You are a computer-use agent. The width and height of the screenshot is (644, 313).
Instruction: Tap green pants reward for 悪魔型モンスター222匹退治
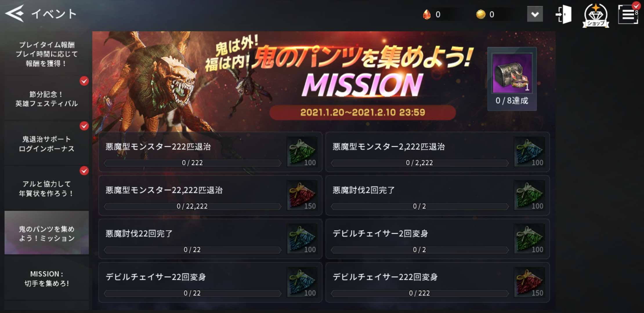302,152
